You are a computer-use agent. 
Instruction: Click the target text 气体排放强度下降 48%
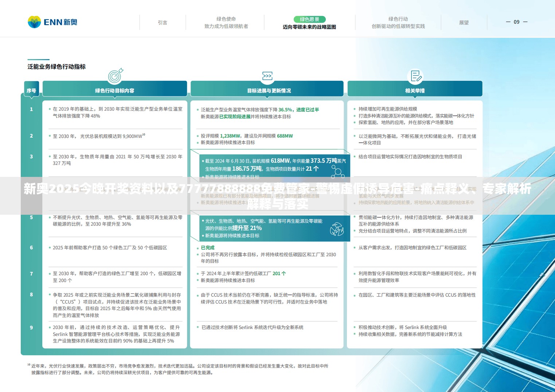[x=77, y=116]
